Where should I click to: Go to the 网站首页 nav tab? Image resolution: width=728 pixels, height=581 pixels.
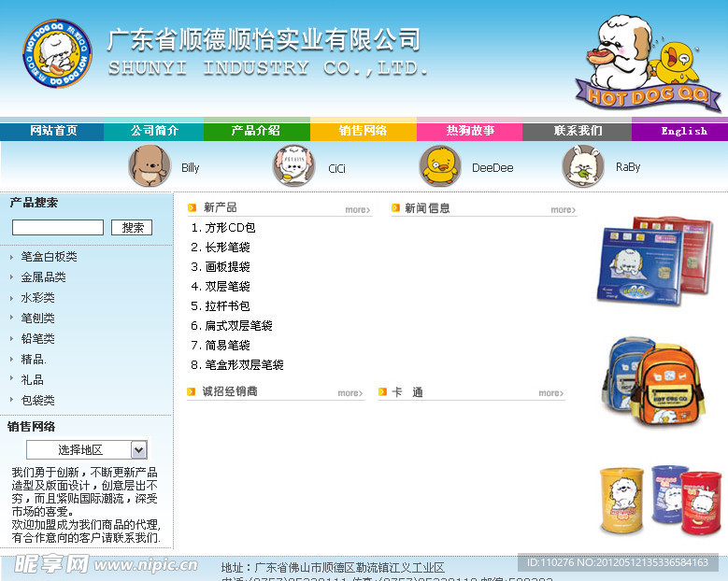click(x=53, y=131)
